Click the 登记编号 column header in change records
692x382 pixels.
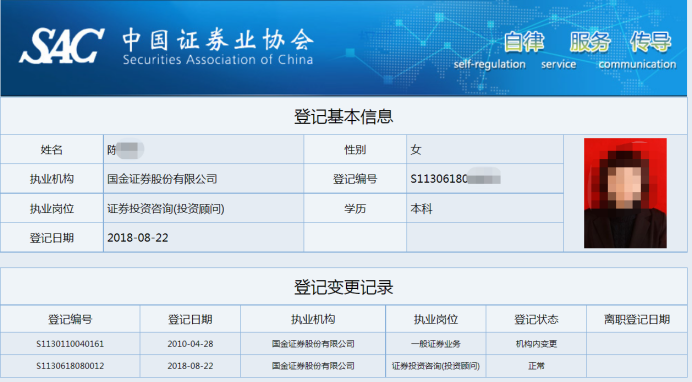click(70, 319)
